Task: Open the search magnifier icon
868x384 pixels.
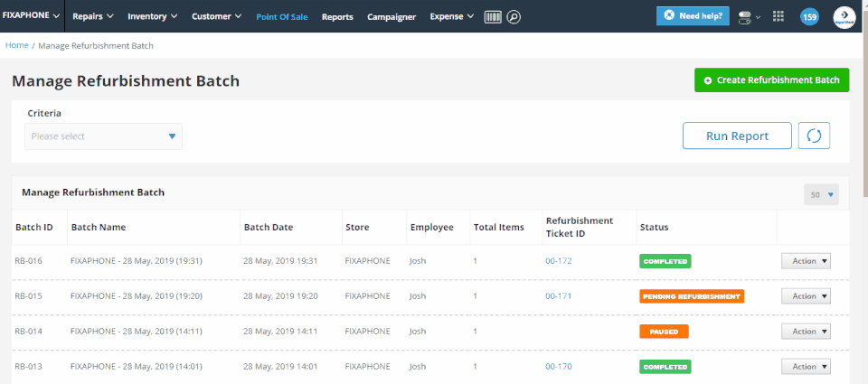Action: tap(514, 16)
